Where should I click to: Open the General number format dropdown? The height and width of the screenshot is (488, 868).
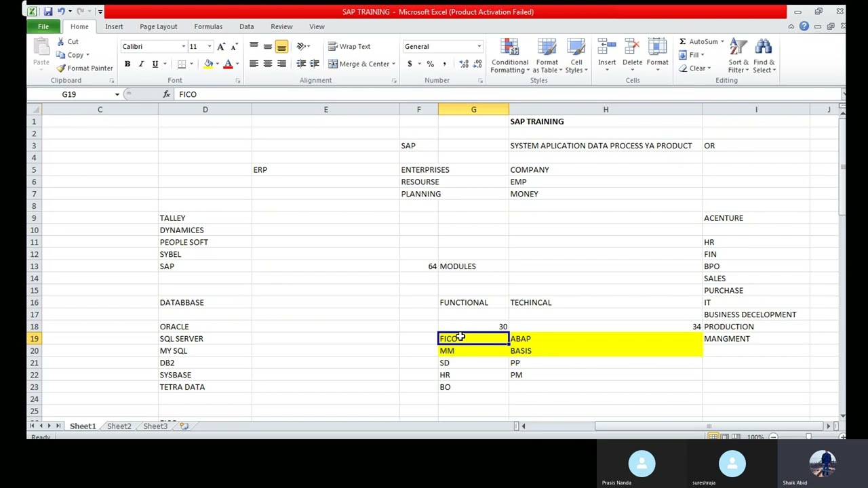tap(479, 47)
